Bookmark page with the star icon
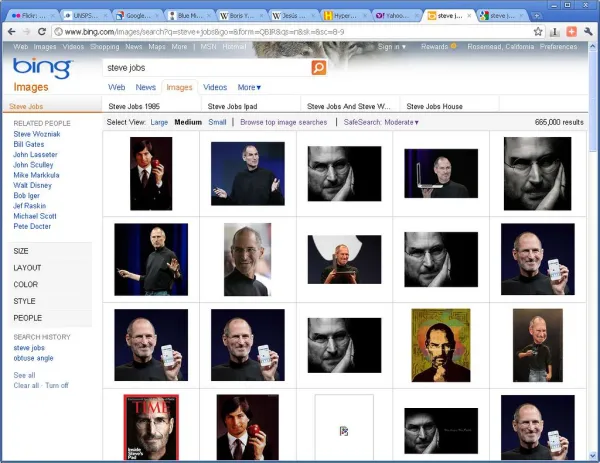600x463 pixels. tap(538, 31)
